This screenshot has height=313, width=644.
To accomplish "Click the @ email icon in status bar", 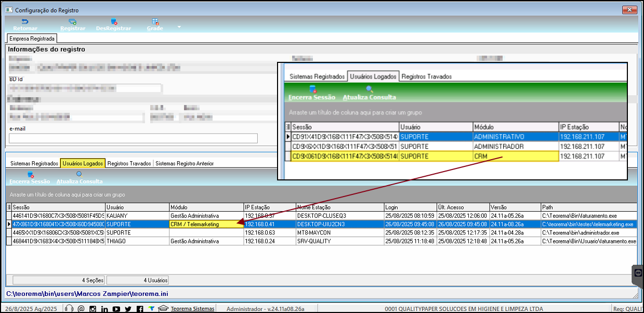I will [x=81, y=309].
